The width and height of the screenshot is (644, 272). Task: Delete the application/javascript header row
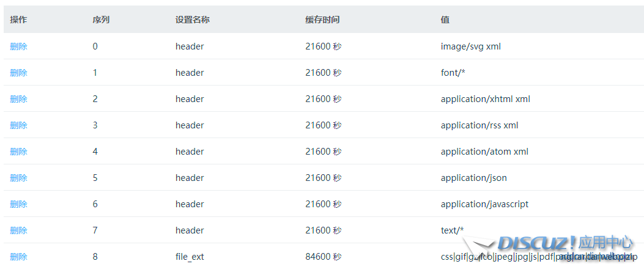click(x=18, y=204)
